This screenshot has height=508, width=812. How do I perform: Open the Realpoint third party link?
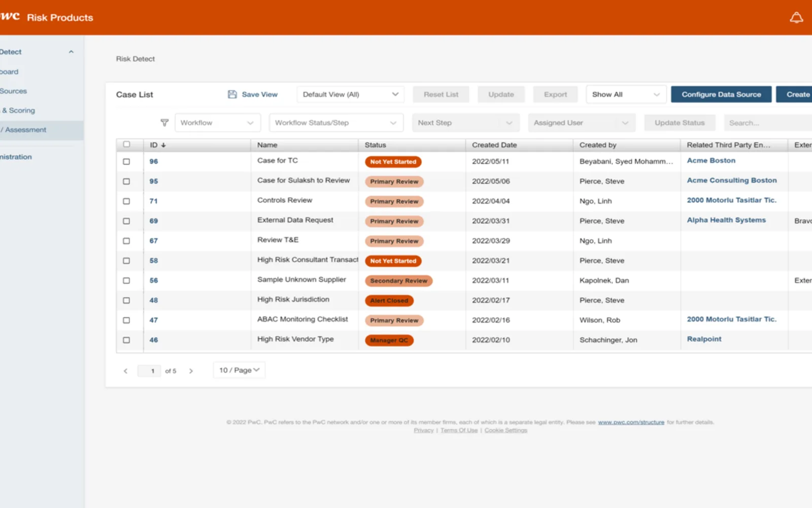pos(704,339)
